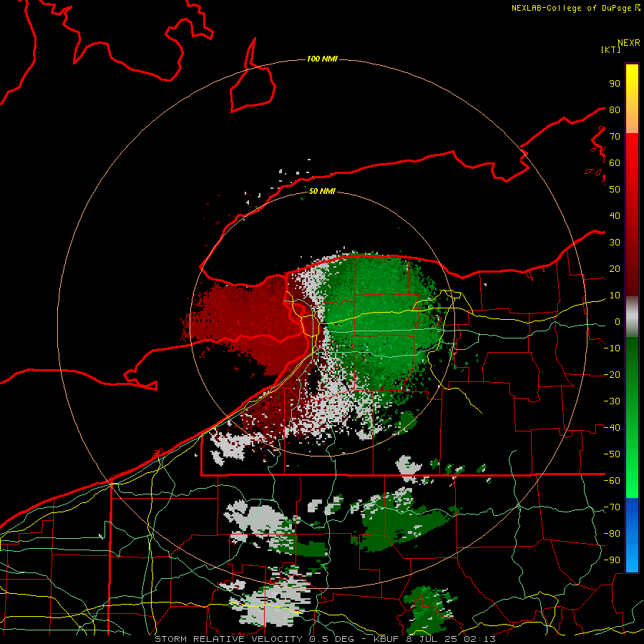Image resolution: width=644 pixels, height=644 pixels.
Task: Select the 0 value on the velocity scale
Action: [x=618, y=322]
